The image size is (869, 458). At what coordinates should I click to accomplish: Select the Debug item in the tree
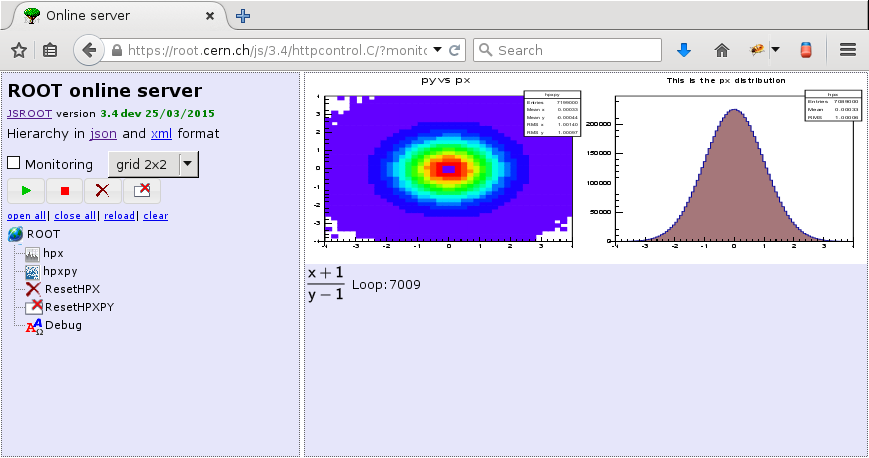click(63, 325)
